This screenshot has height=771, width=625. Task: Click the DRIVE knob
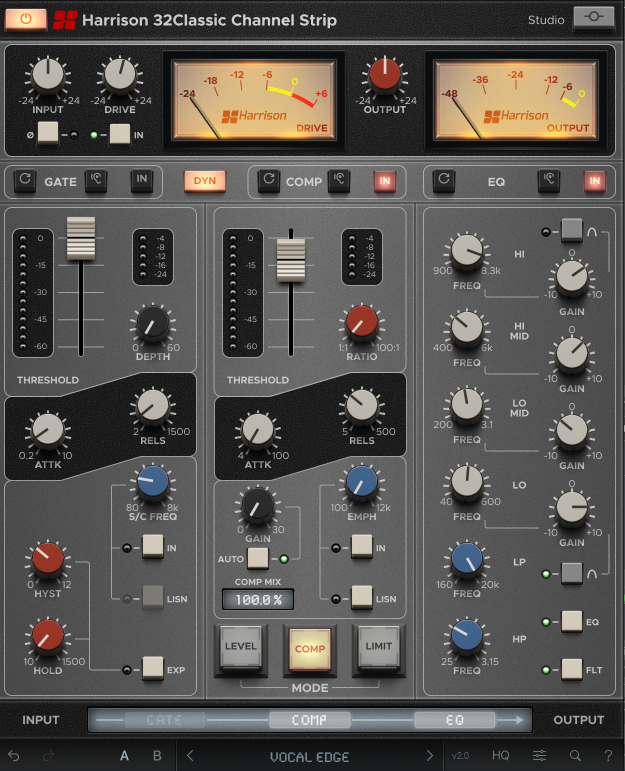(120, 76)
